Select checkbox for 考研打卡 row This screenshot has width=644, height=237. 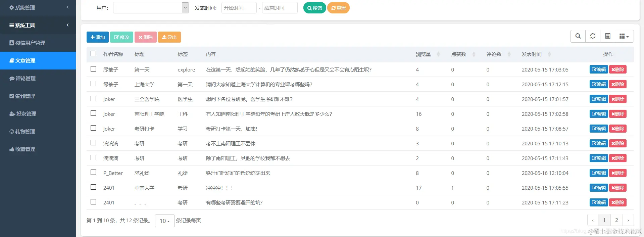(x=93, y=128)
